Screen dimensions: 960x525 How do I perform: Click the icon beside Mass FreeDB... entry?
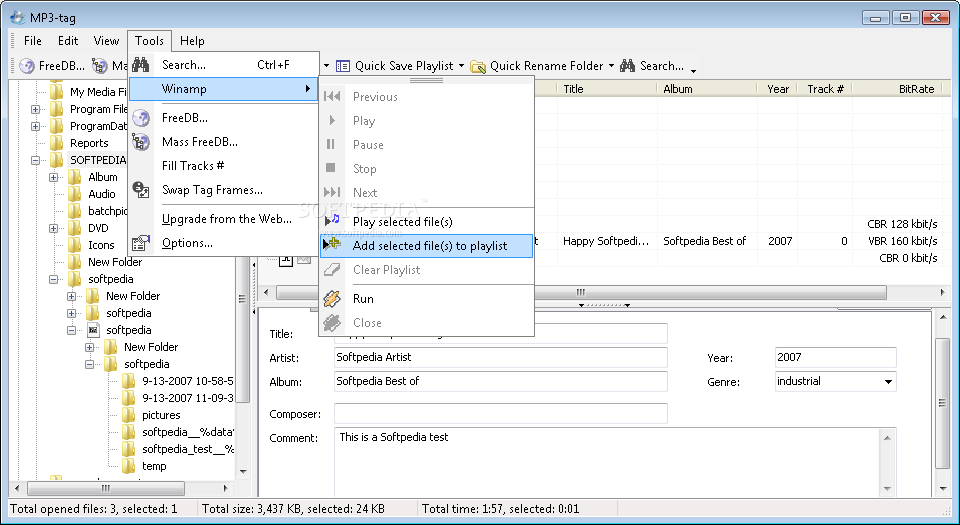click(141, 142)
